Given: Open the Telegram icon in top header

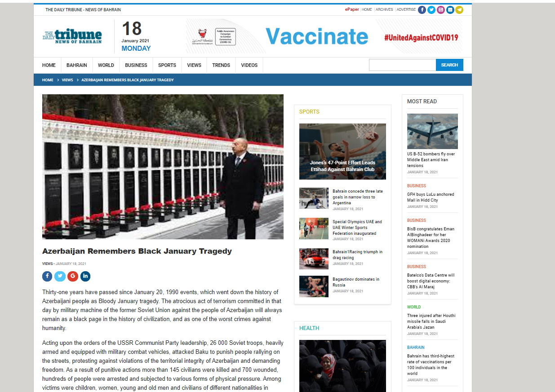Looking at the screenshot, I should (459, 10).
